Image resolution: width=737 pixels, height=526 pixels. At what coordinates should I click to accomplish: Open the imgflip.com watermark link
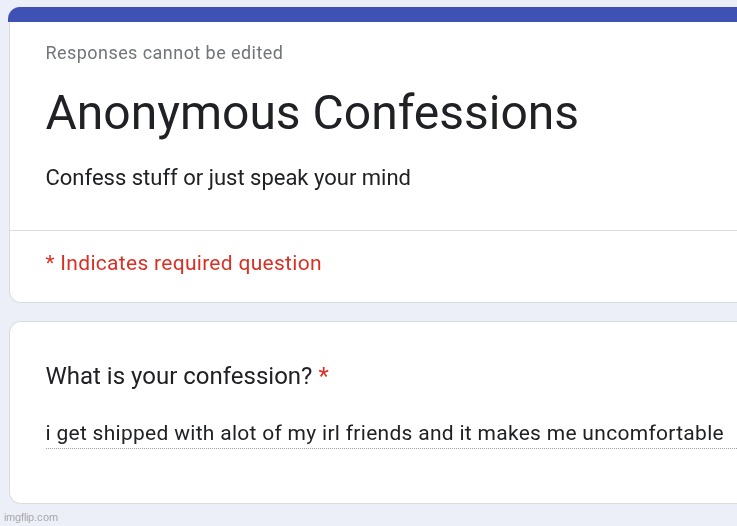(x=31, y=517)
